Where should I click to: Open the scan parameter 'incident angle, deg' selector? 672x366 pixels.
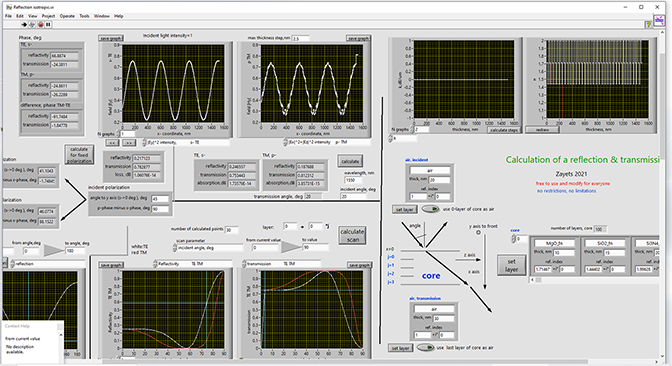pos(209,248)
